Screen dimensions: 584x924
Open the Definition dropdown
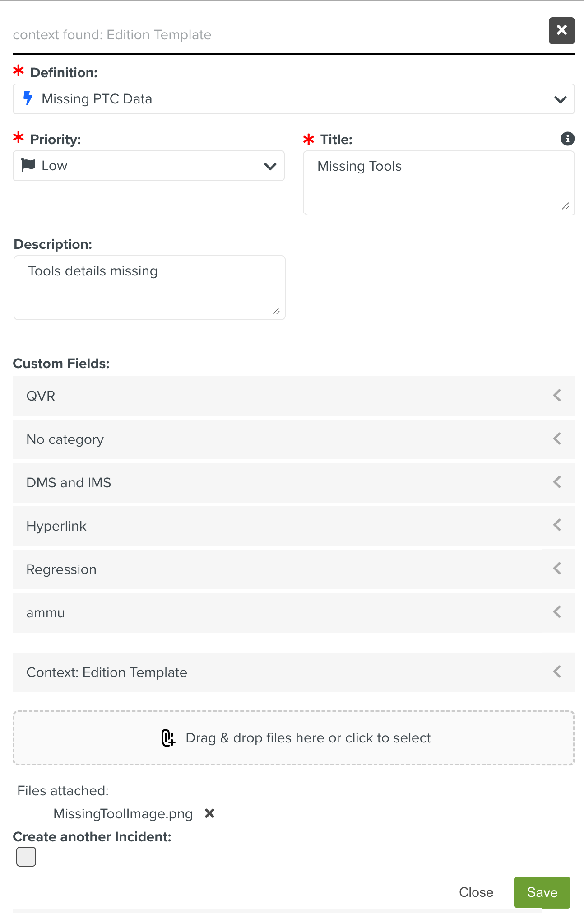tap(293, 99)
